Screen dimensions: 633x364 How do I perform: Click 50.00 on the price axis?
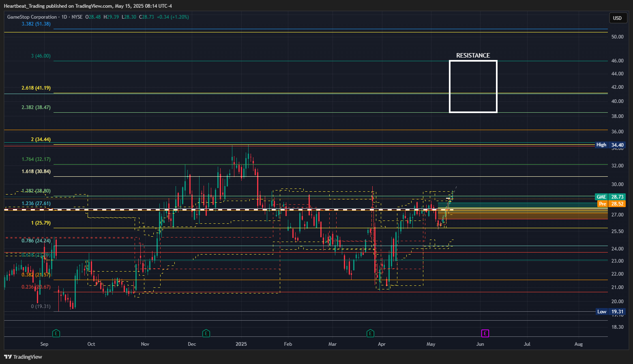pos(617,37)
